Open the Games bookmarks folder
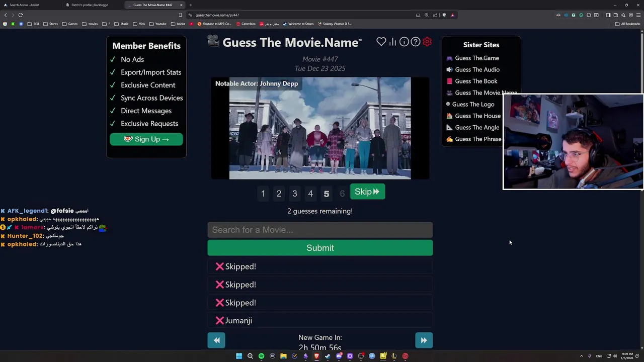Screen dimensions: 644x362 point(70,24)
